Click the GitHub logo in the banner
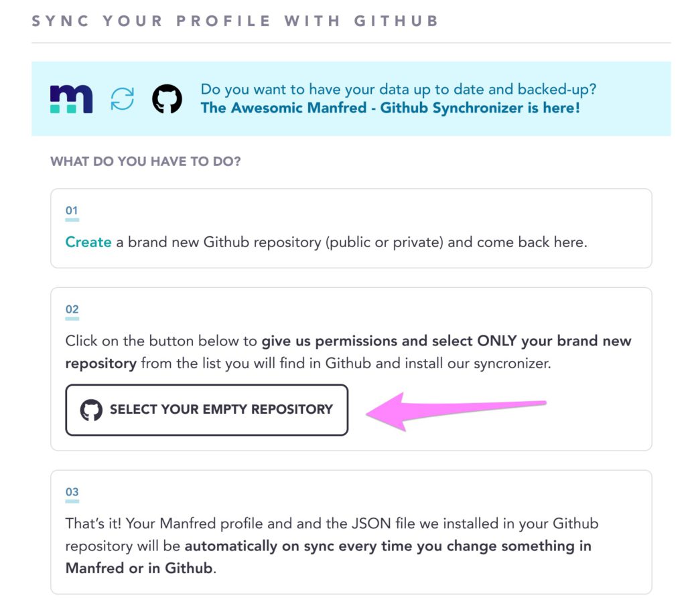 coord(167,98)
